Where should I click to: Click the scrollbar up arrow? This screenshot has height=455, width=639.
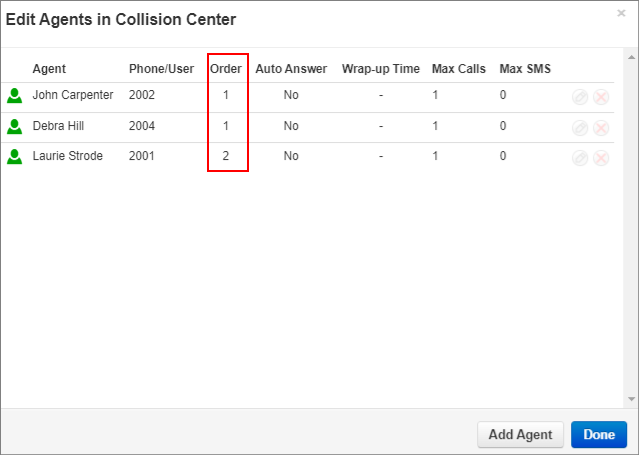pyautogui.click(x=631, y=57)
